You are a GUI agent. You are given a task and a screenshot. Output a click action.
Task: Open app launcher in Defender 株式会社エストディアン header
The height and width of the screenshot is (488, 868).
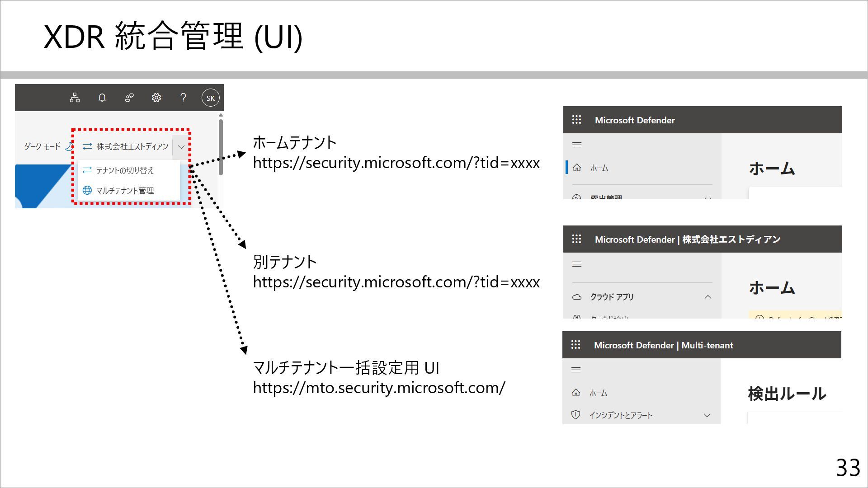coord(576,239)
